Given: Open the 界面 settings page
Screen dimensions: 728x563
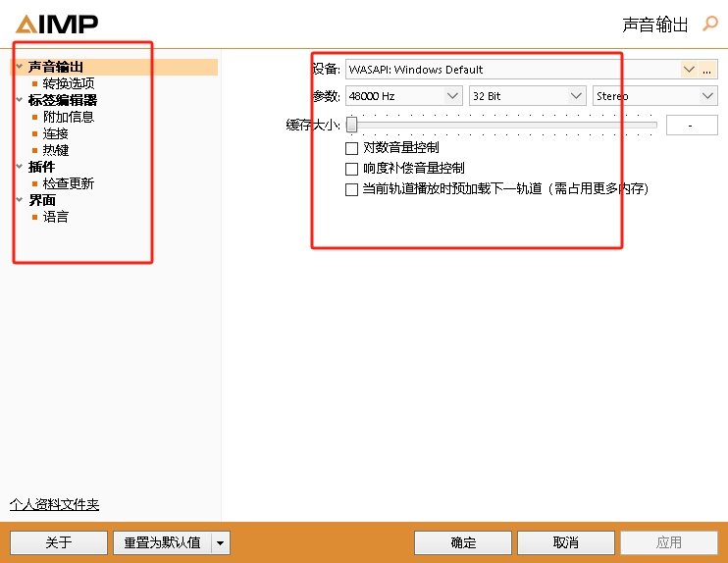Looking at the screenshot, I should 42,200.
